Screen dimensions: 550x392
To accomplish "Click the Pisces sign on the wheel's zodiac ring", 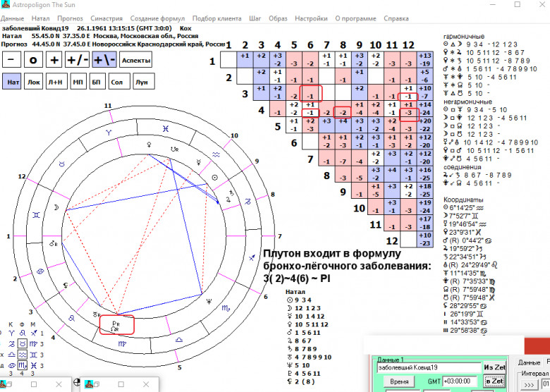I will coord(166,129).
